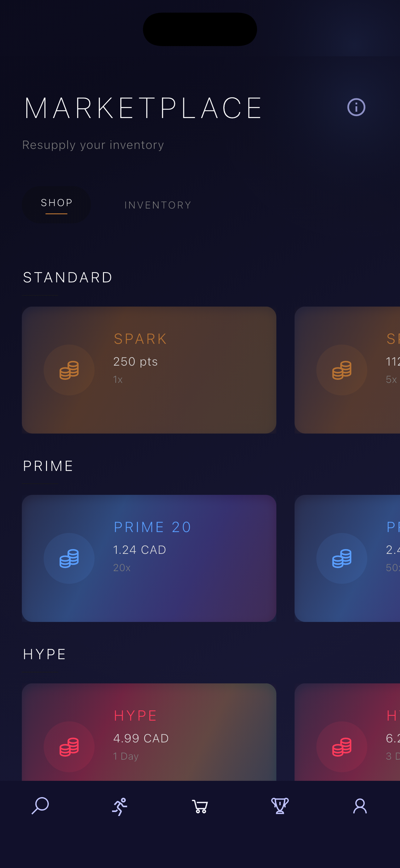400x868 pixels.
Task: Tap the Spark card title text
Action: coord(140,339)
